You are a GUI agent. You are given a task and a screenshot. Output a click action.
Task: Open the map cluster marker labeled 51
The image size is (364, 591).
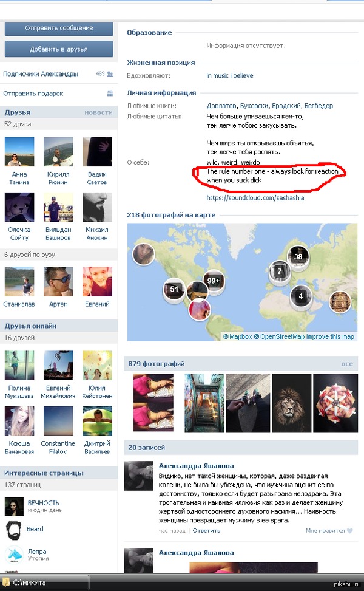click(174, 289)
